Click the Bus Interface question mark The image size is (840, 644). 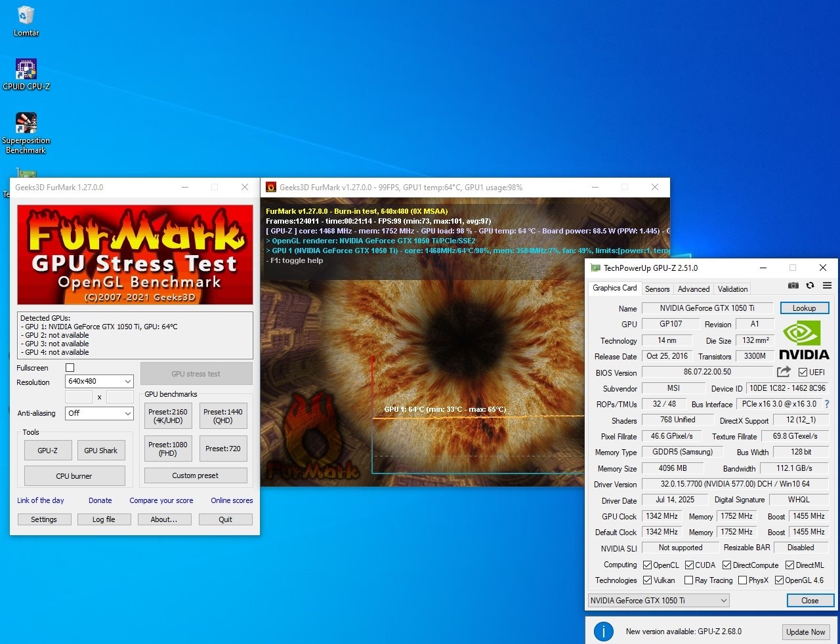click(x=827, y=404)
